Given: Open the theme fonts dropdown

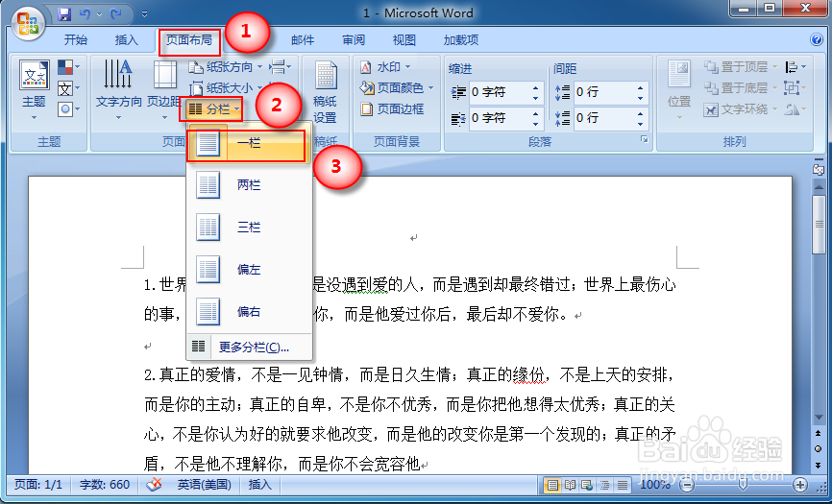Looking at the screenshot, I should (69, 88).
